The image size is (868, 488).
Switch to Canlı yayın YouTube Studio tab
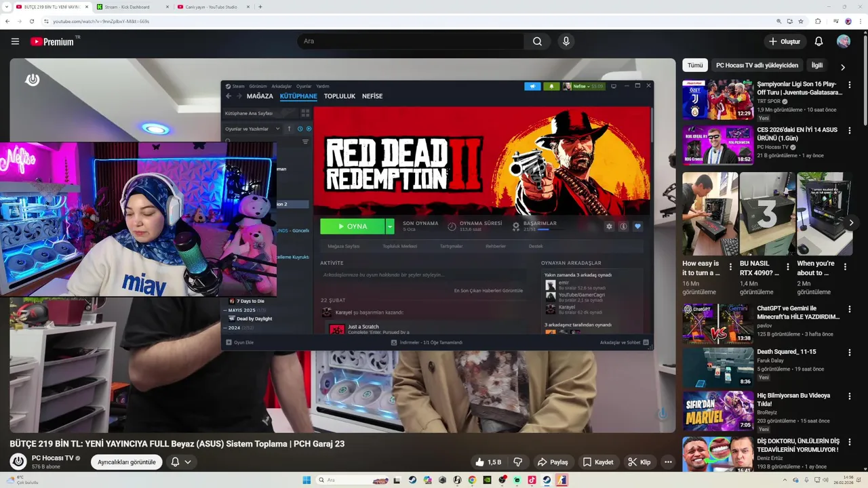tap(212, 7)
